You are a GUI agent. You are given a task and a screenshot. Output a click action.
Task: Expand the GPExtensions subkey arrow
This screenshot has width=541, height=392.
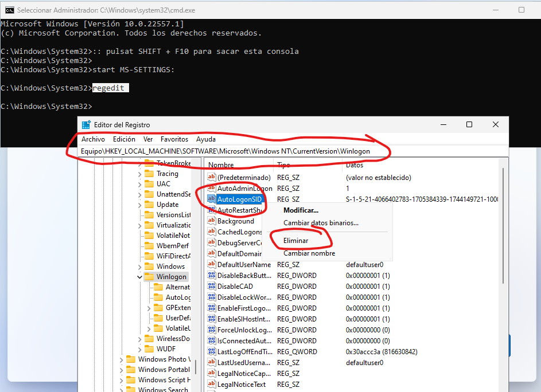[x=149, y=308]
